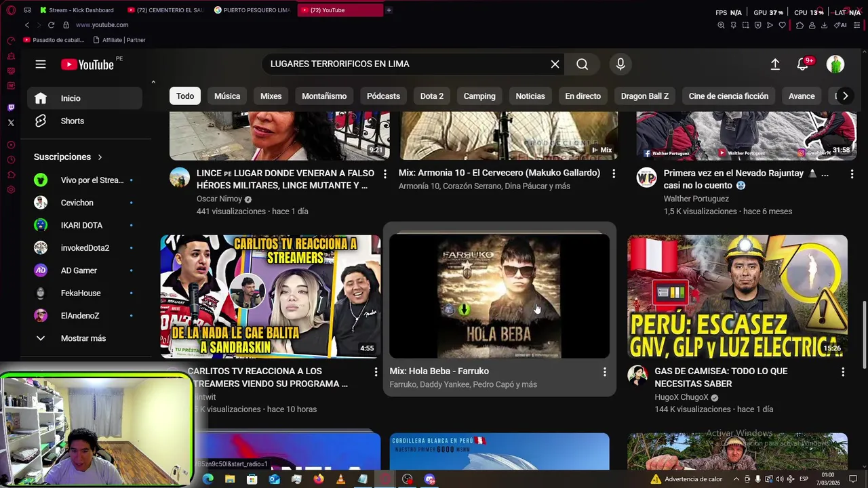
Task: Show hidden system tray icons
Action: (736, 479)
